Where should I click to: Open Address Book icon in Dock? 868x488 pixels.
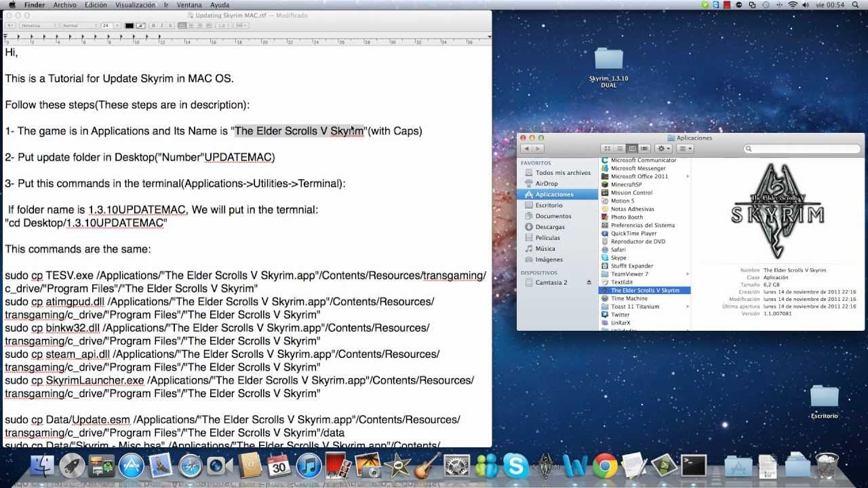[249, 466]
